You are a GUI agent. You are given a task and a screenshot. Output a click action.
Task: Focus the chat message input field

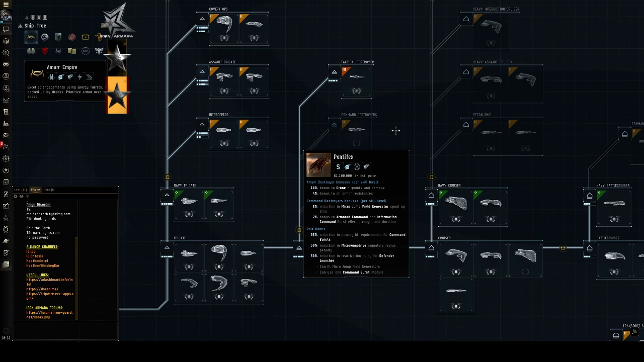coord(65,331)
